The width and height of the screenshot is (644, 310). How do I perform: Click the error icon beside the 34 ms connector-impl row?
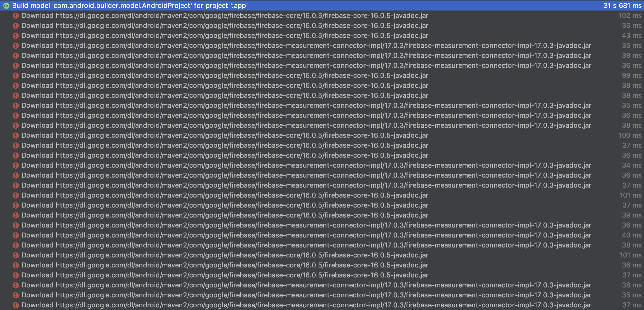(16, 165)
